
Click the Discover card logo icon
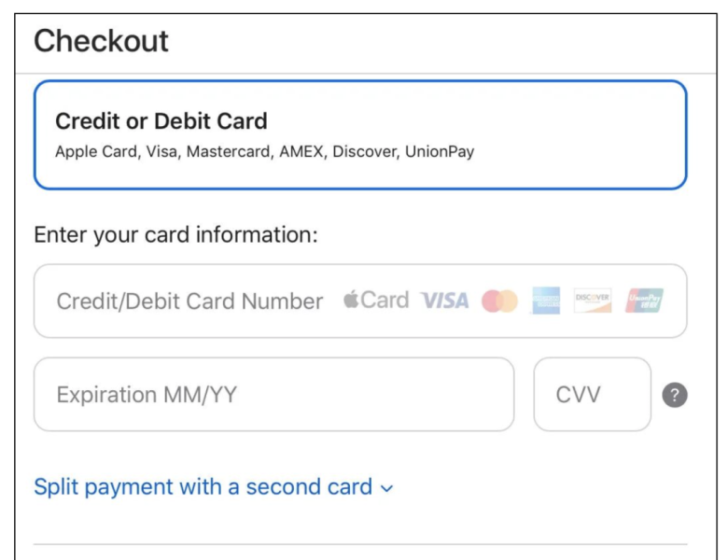[593, 301]
